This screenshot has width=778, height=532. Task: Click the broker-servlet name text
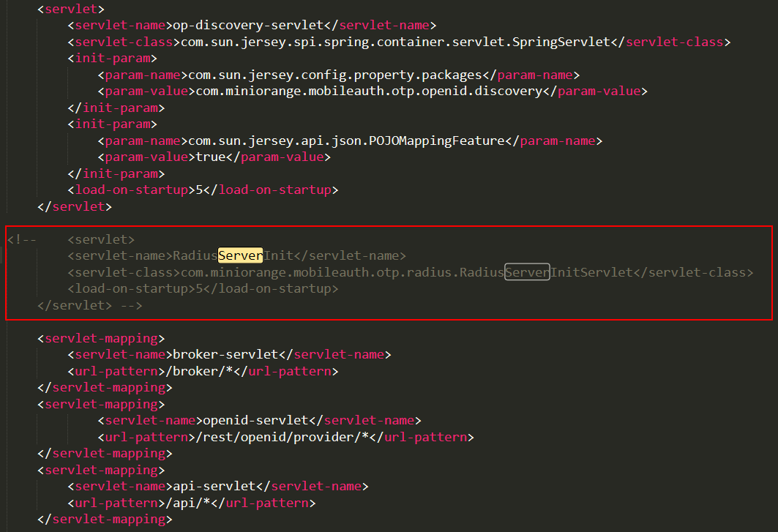[225, 354]
